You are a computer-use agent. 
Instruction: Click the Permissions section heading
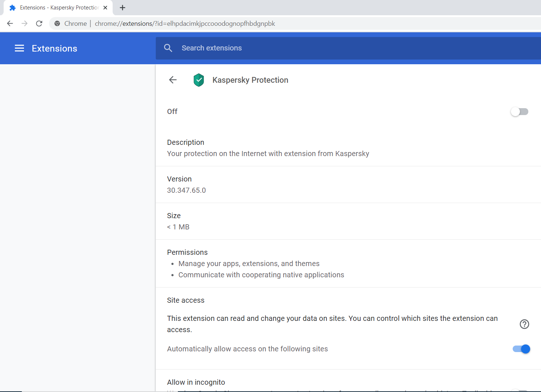(187, 252)
